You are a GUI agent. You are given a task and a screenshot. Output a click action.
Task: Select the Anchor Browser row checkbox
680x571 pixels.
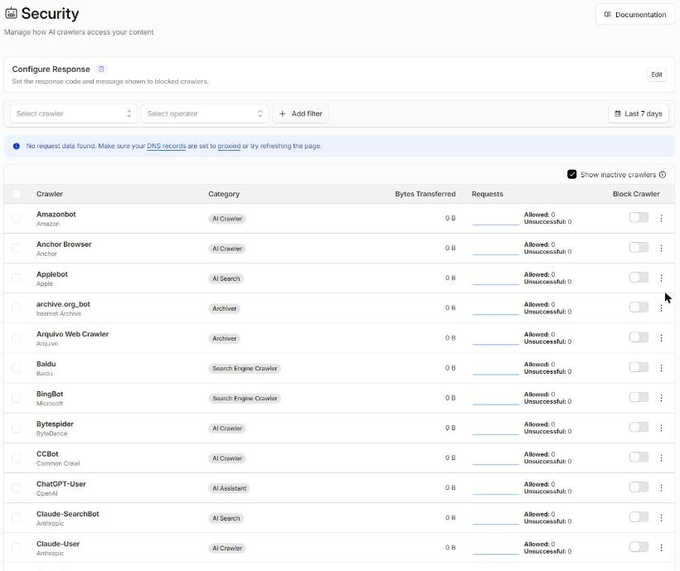pos(16,248)
